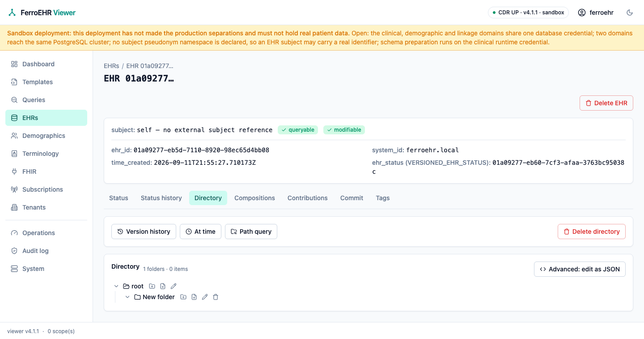Go to Templates in the sidebar
The width and height of the screenshot is (644, 339).
(46, 82)
